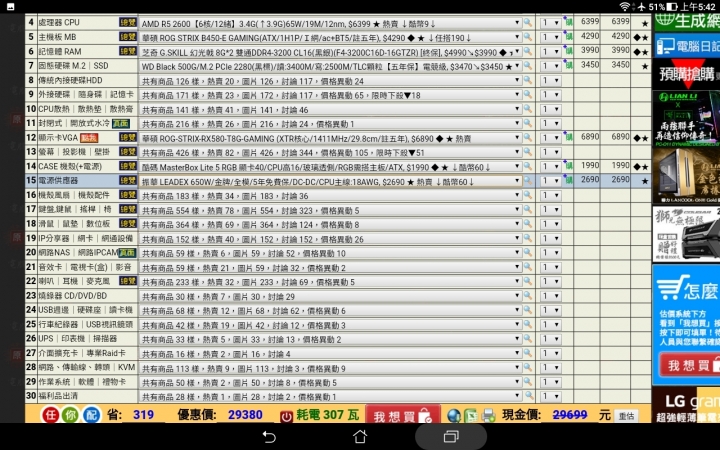The height and width of the screenshot is (450, 720).
Task: Tap the magnifier in 固態硬碟 M.2 SSD row
Action: 528,66
